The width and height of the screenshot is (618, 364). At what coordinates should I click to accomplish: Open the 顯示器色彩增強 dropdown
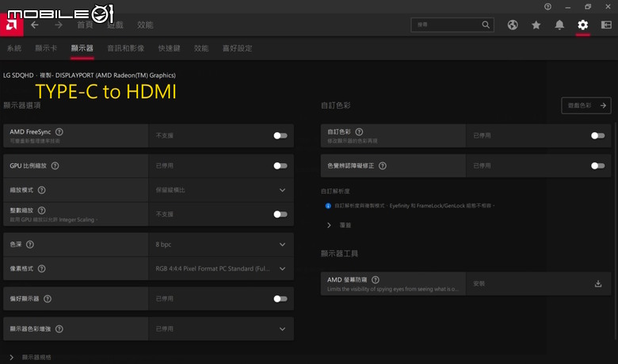point(221,329)
